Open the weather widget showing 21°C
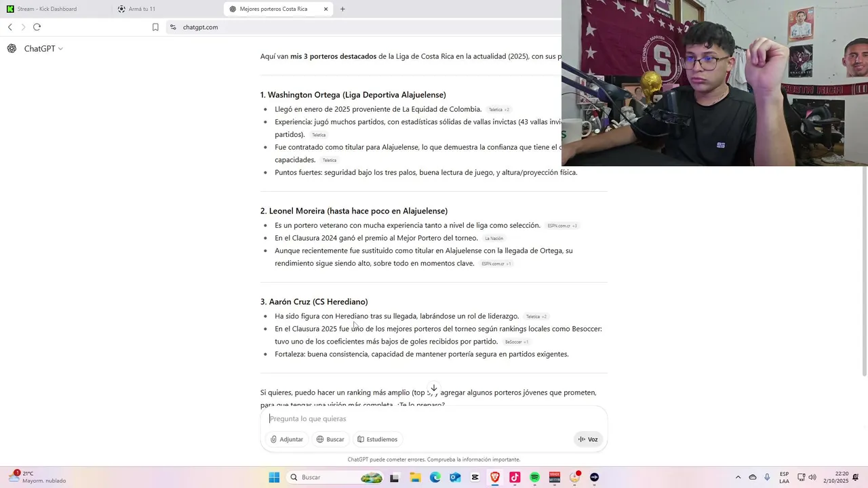This screenshot has width=868, height=488. [38, 477]
